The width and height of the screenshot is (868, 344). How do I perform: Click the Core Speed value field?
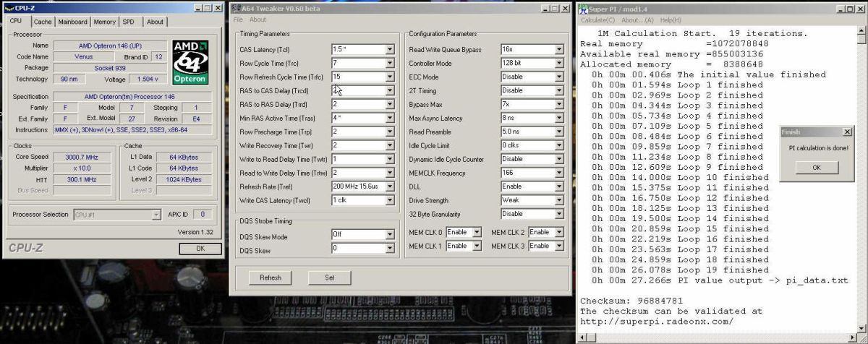pos(83,156)
